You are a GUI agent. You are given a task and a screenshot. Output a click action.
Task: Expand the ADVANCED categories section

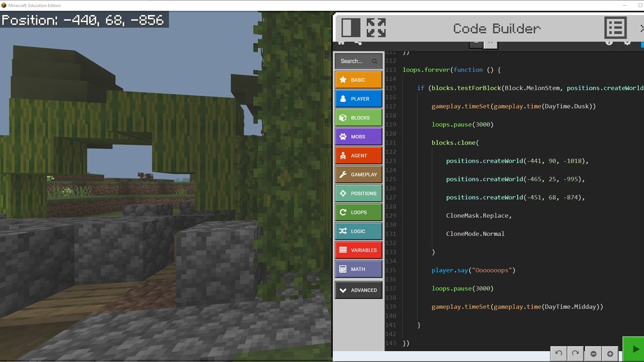click(358, 290)
